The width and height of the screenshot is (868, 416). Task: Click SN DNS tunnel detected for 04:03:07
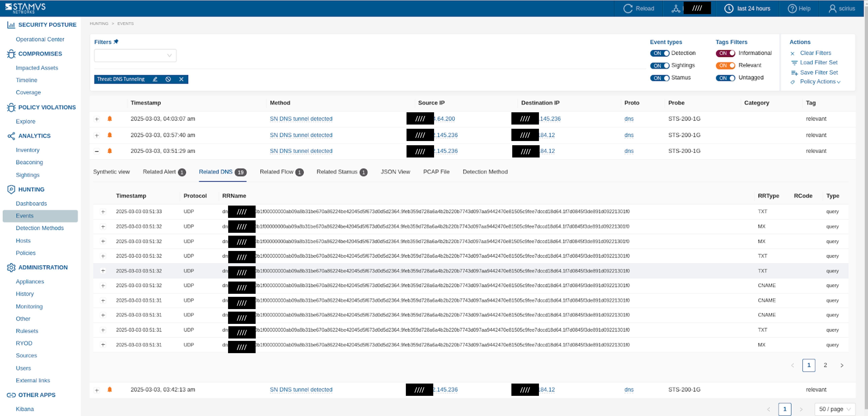click(x=301, y=119)
